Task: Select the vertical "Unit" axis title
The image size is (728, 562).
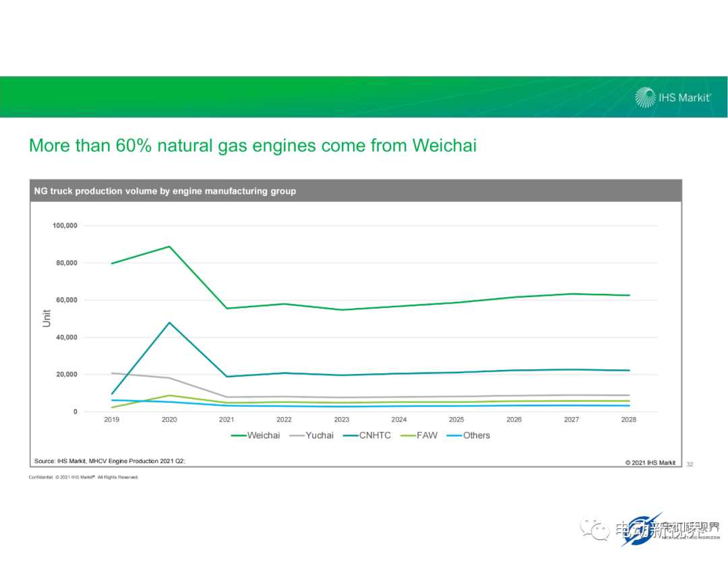Action: coord(47,318)
